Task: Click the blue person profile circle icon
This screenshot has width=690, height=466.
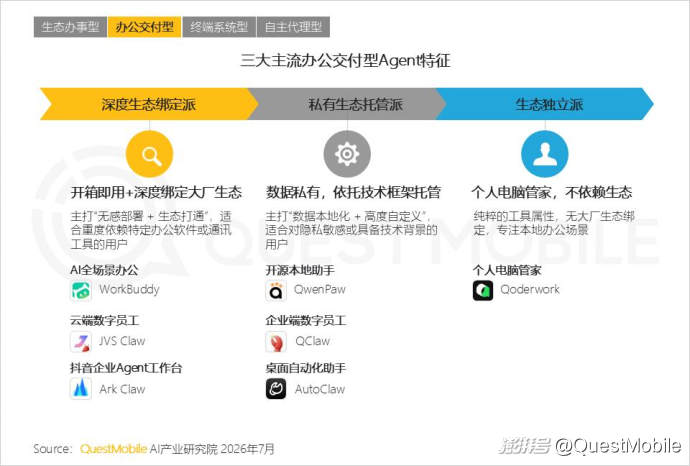Action: [x=545, y=154]
